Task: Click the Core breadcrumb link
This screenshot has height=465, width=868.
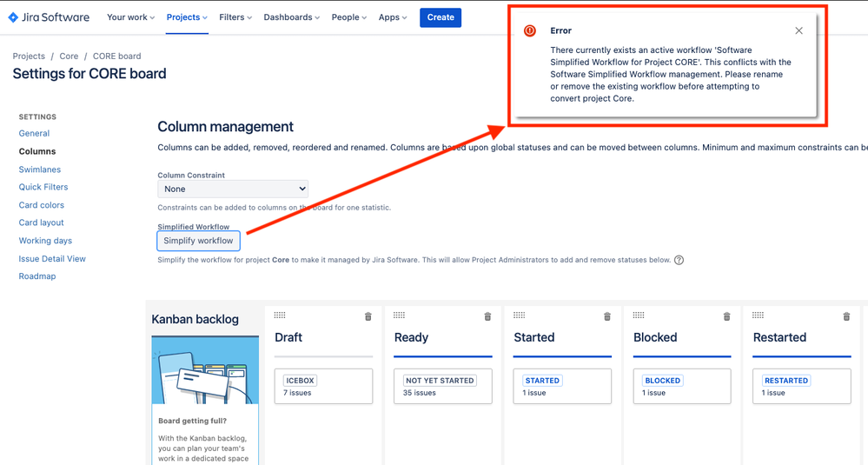Action: [69, 56]
